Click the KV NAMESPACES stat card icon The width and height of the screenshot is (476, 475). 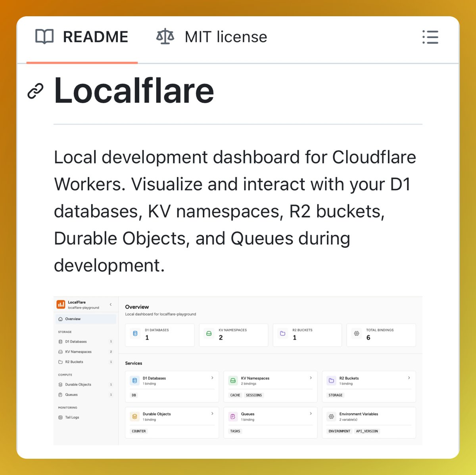[209, 333]
